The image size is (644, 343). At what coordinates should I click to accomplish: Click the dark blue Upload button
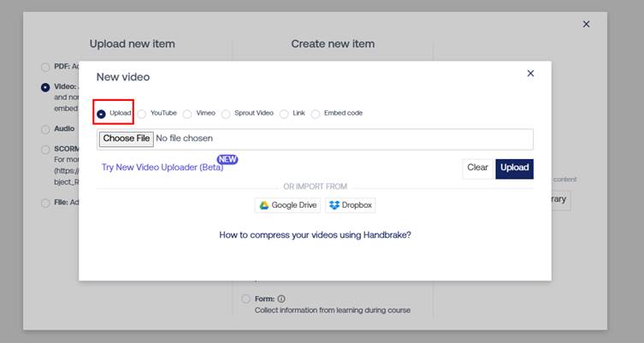pyautogui.click(x=514, y=168)
